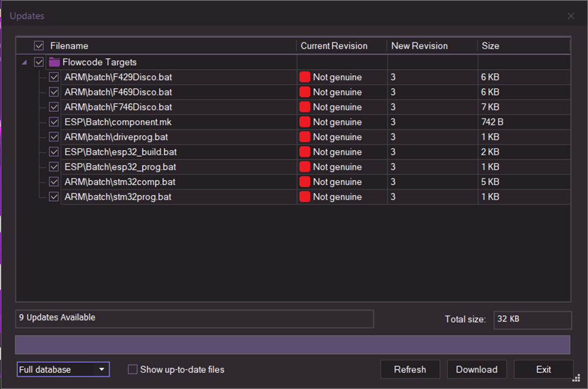Click the 7 KB size cell
The image size is (588, 389).
tap(490, 107)
